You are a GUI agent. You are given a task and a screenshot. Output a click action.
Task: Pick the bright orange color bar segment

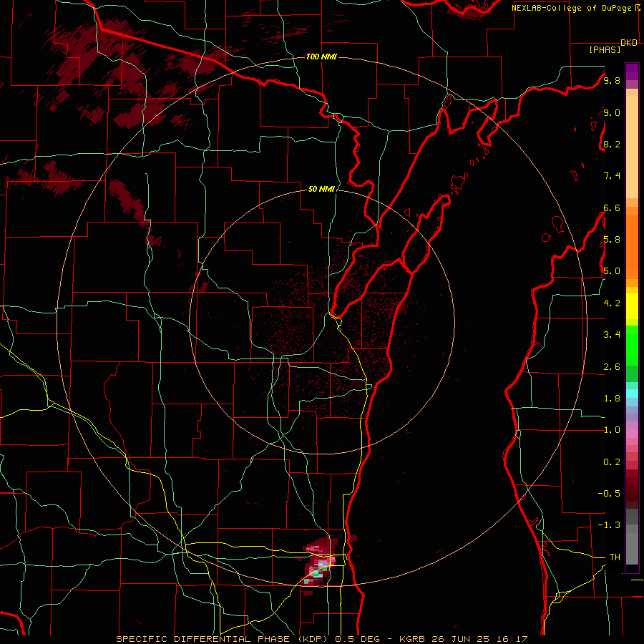632,248
